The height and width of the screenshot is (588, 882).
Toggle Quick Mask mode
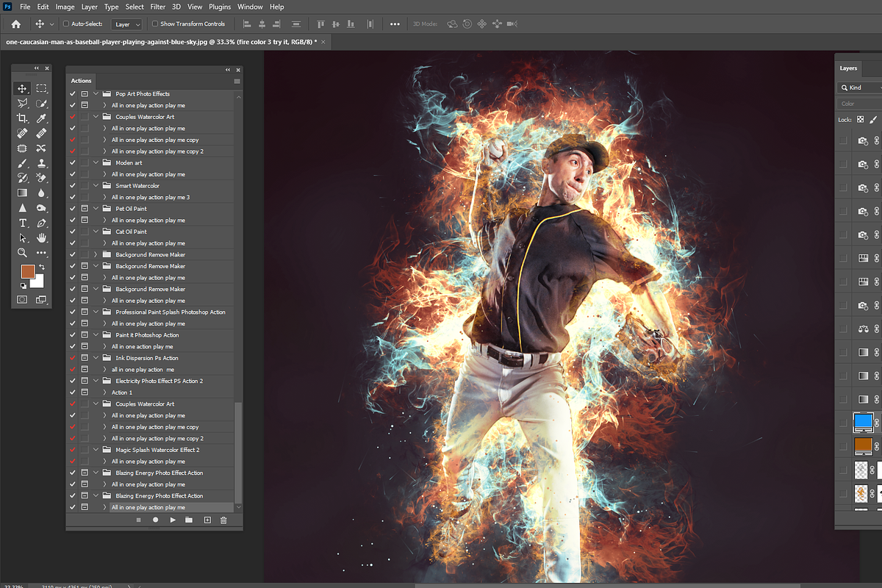[22, 300]
